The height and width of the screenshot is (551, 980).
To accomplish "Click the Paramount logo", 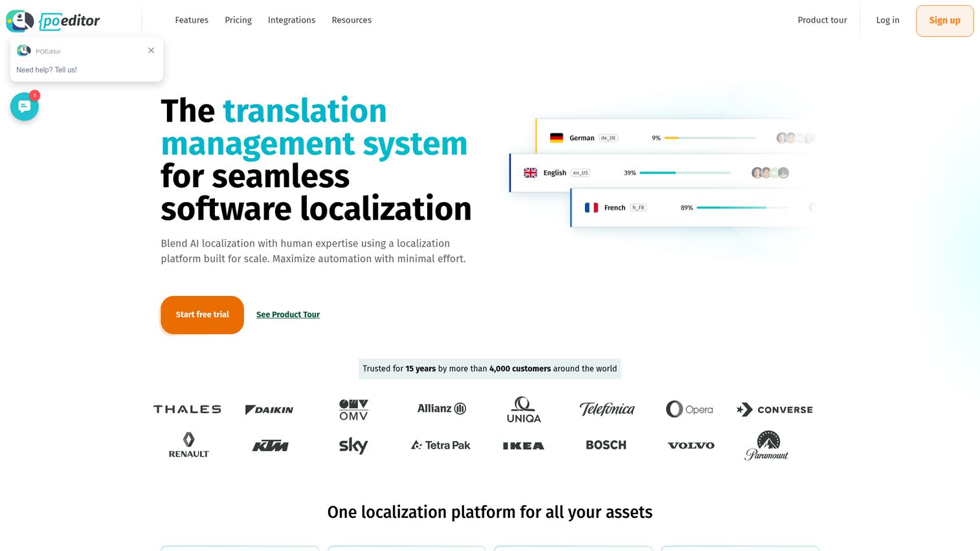I will tap(766, 445).
